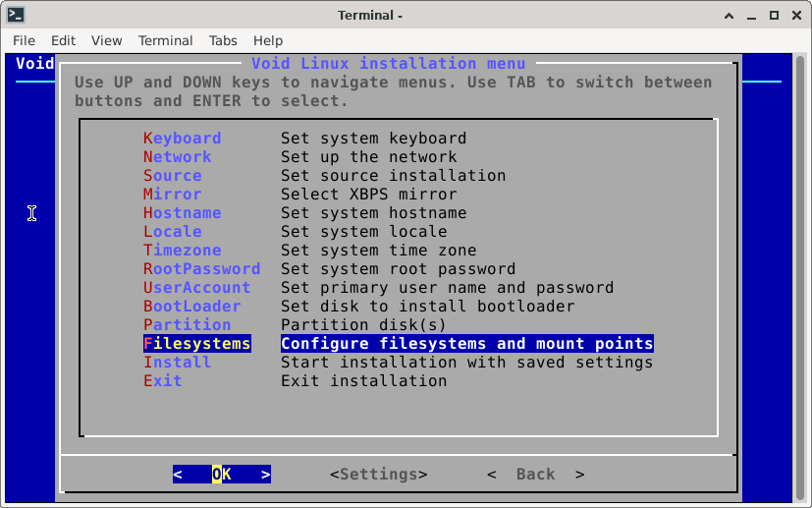
Task: Open the File menu
Action: tap(24, 40)
